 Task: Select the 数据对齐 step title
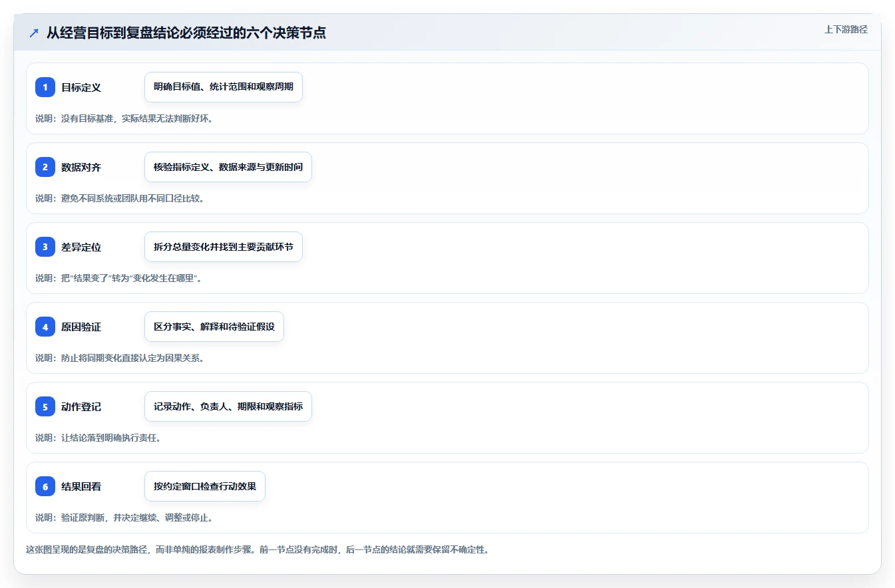pos(81,167)
